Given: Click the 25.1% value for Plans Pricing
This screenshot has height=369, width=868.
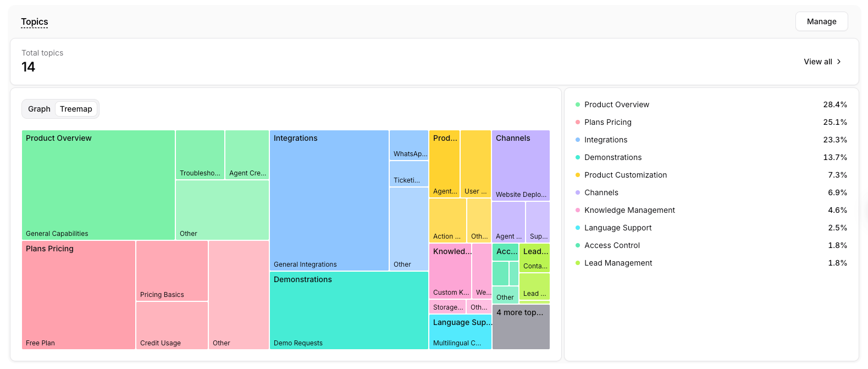Looking at the screenshot, I should (x=835, y=122).
